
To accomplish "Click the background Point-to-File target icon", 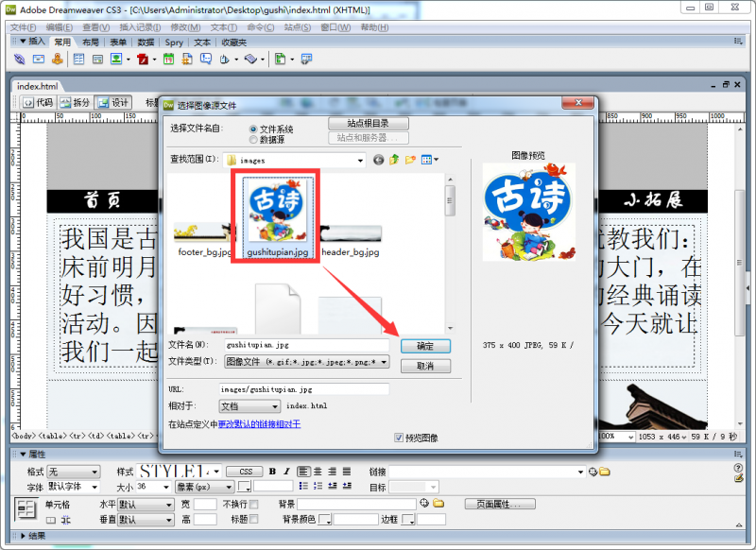I will tap(424, 504).
